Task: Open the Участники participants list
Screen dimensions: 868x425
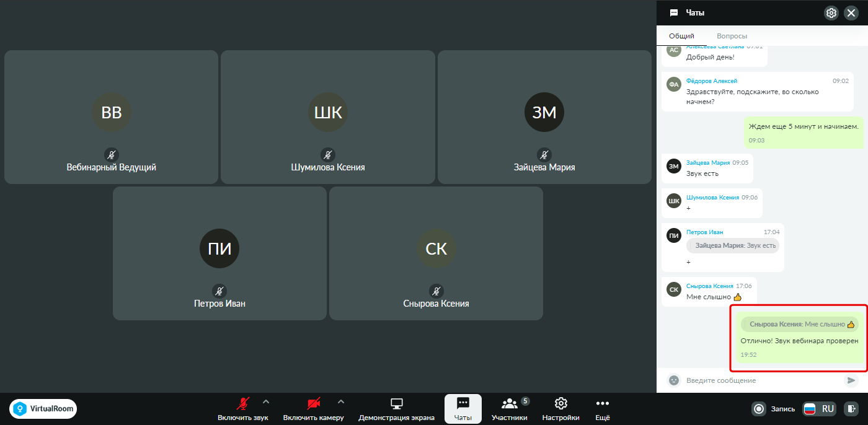Action: pyautogui.click(x=510, y=410)
